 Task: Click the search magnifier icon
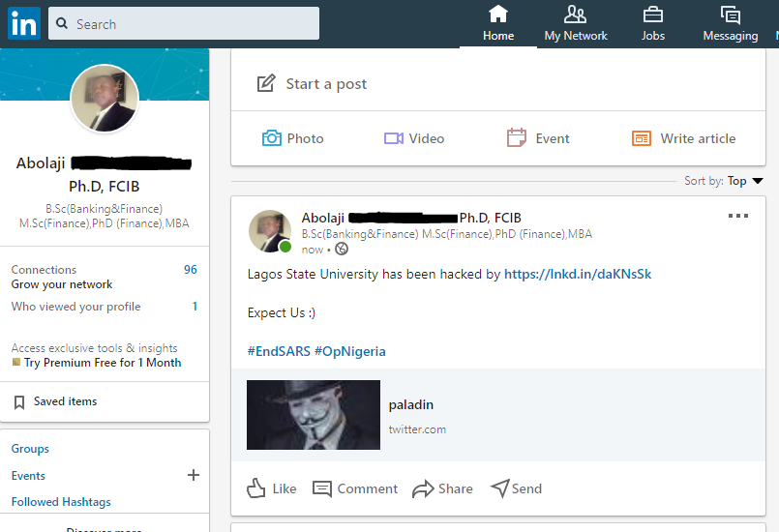point(62,23)
